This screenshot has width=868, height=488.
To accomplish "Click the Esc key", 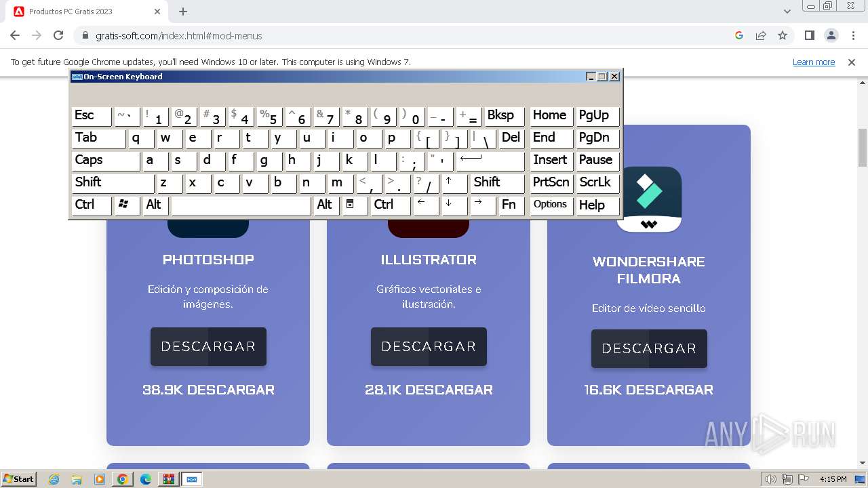I will (91, 116).
